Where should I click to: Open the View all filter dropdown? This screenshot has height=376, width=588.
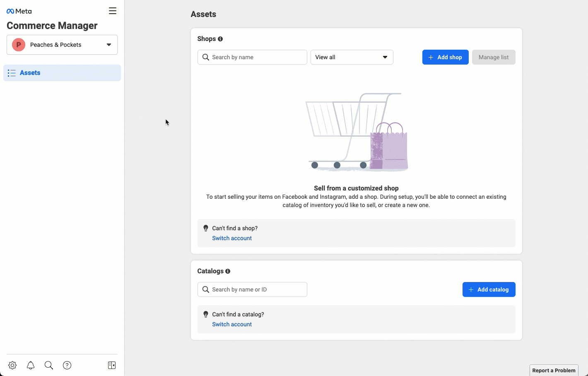pyautogui.click(x=352, y=57)
